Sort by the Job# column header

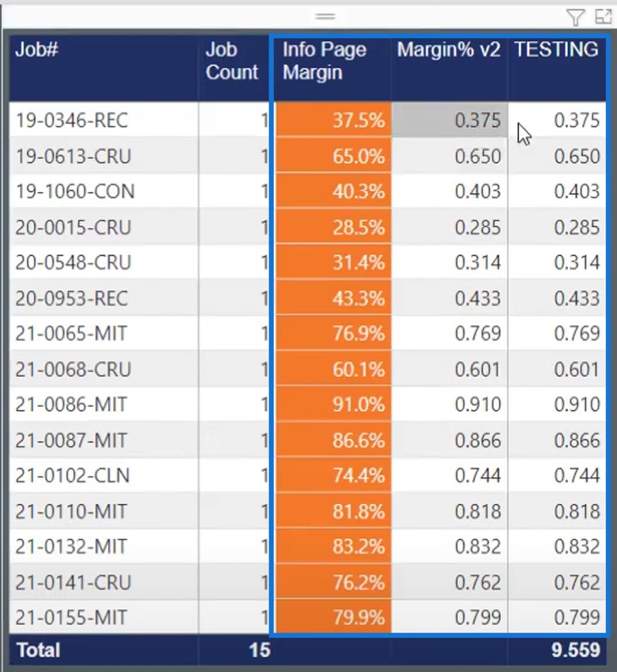(37, 49)
